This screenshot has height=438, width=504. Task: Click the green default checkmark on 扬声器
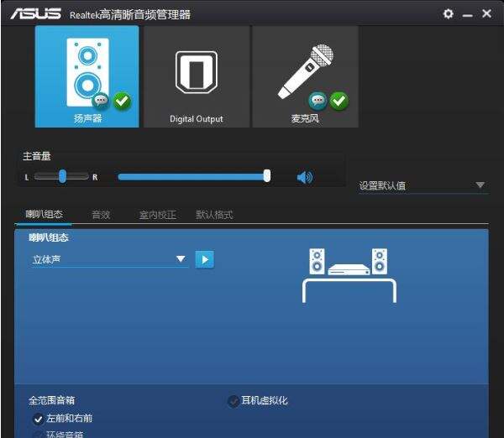pyautogui.click(x=122, y=101)
